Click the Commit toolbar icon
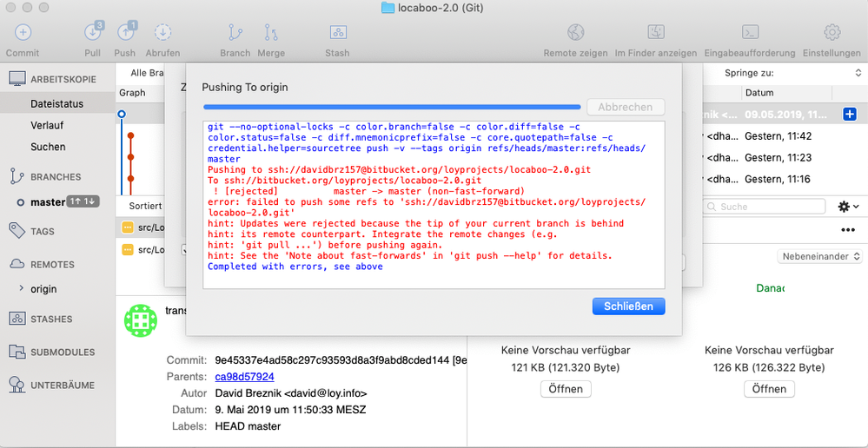This screenshot has height=448, width=868. pyautogui.click(x=23, y=33)
